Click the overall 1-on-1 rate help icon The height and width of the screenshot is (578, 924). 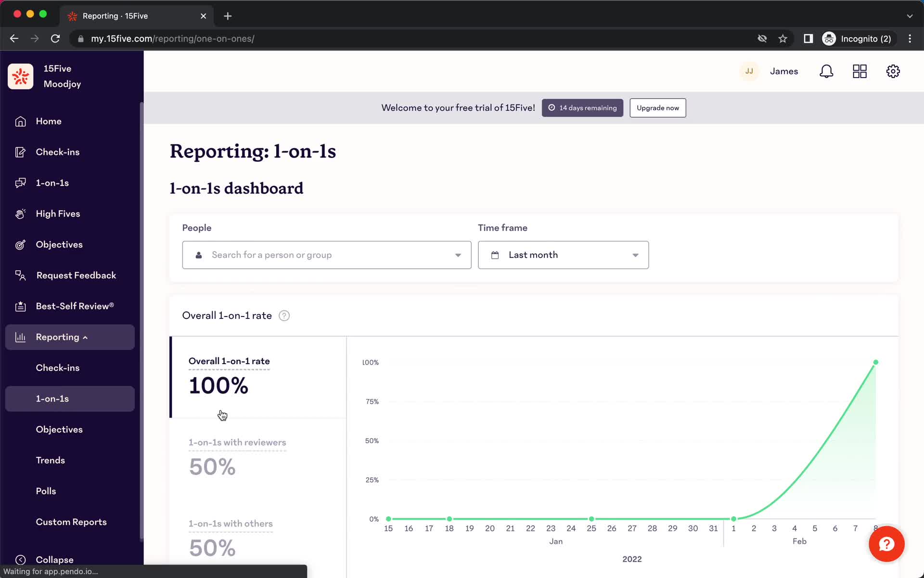click(x=284, y=315)
